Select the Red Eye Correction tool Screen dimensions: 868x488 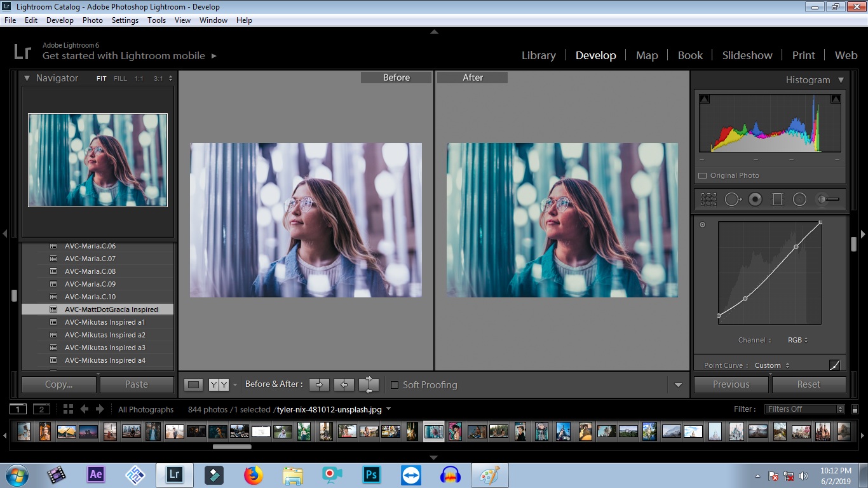pos(755,200)
